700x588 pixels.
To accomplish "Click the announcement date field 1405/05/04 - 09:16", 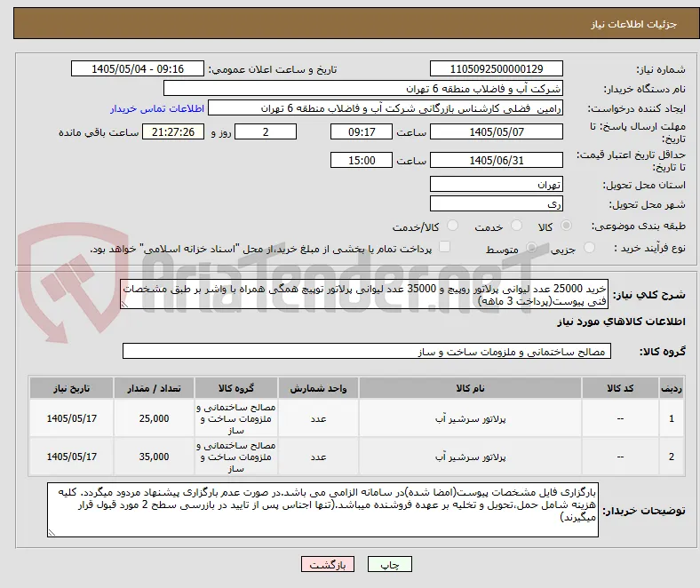I will (138, 68).
